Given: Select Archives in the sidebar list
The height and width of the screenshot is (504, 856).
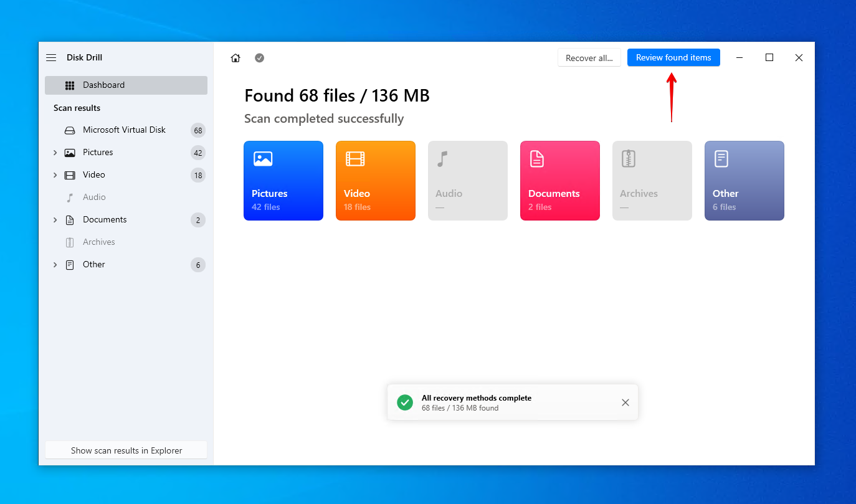Looking at the screenshot, I should pos(98,242).
